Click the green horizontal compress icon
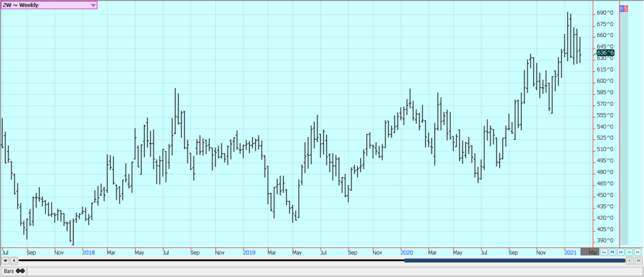Image resolution: width=644 pixels, height=277 pixels. pos(629,252)
